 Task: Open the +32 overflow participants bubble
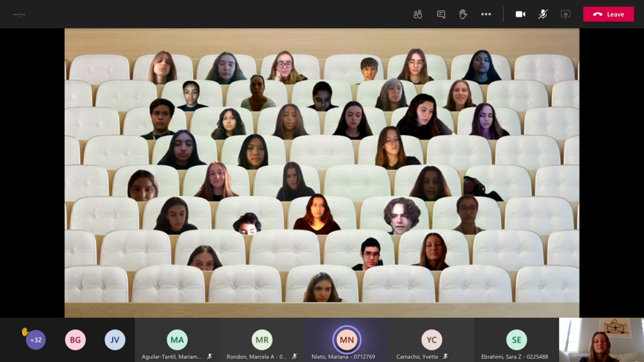[x=36, y=340]
